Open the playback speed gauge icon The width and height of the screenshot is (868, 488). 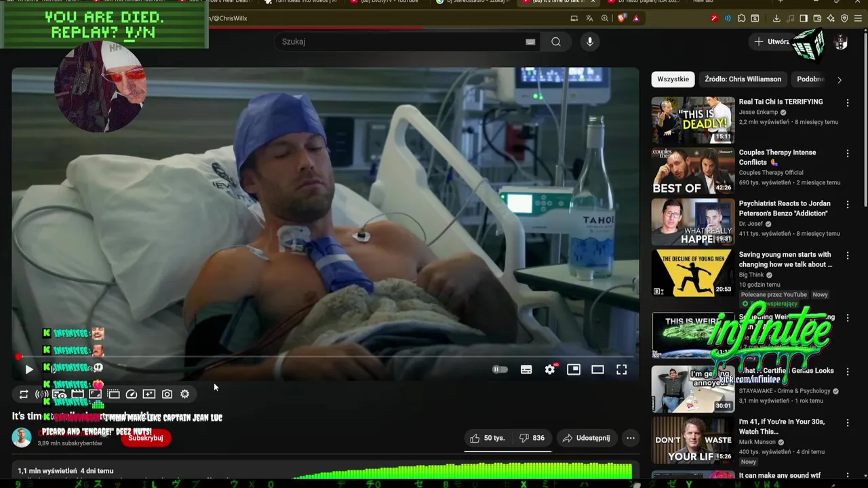point(132,394)
